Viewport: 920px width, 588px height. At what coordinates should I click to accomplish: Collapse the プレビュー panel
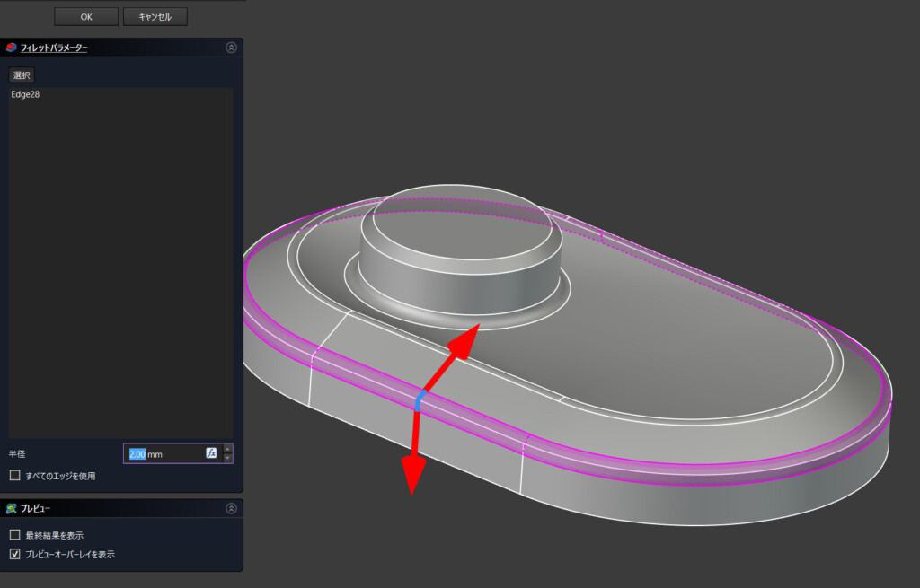[231, 509]
